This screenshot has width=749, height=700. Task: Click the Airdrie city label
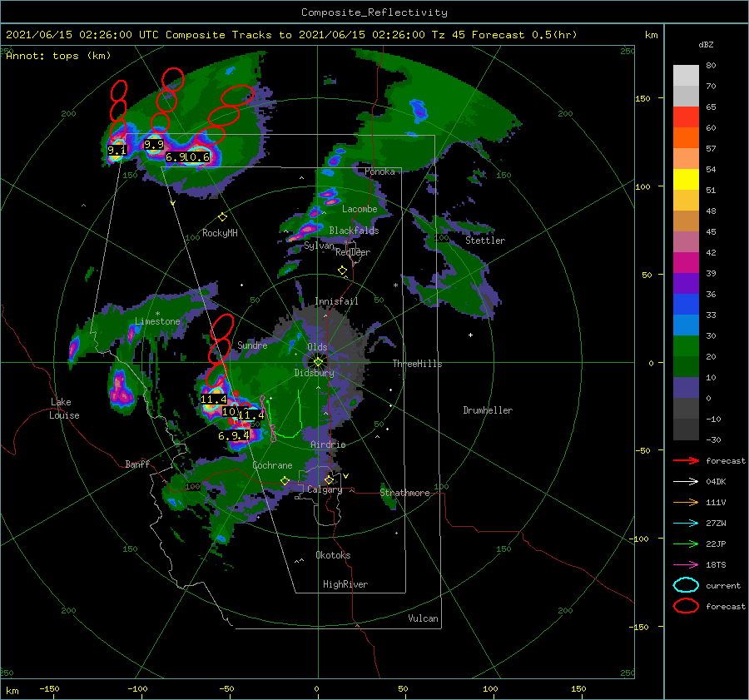[328, 444]
